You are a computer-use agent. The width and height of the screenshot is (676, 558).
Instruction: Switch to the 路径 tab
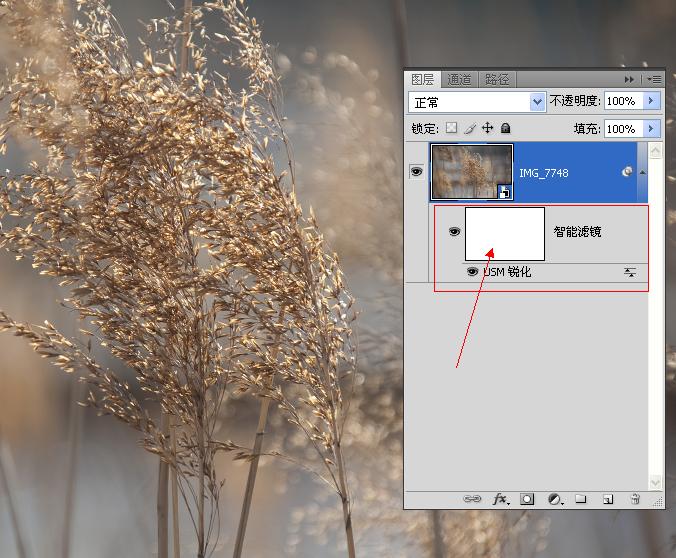point(497,80)
